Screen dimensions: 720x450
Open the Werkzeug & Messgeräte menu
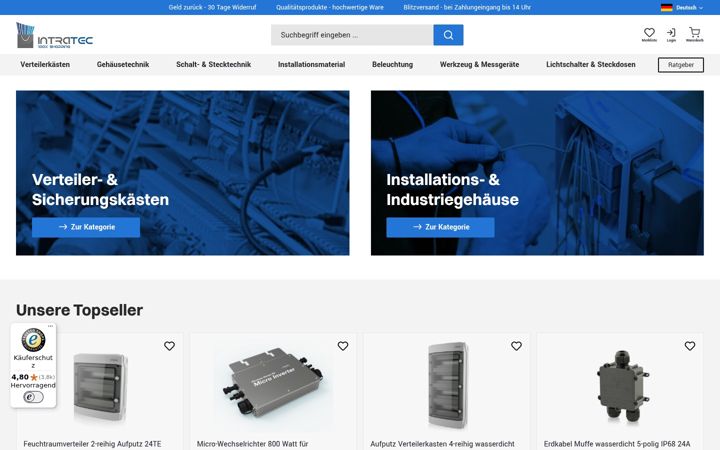(479, 64)
